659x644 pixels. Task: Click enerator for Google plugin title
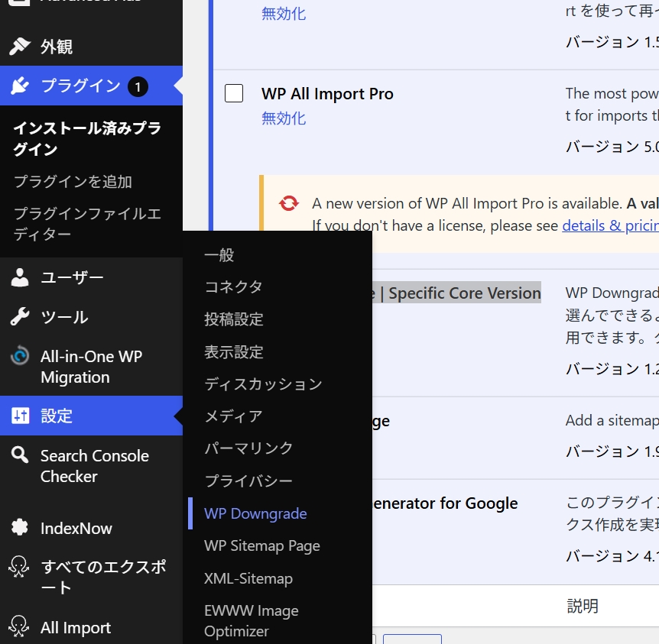click(445, 503)
